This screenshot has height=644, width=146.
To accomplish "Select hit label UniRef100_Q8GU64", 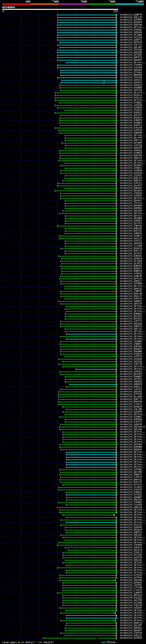I will (x=131, y=32).
